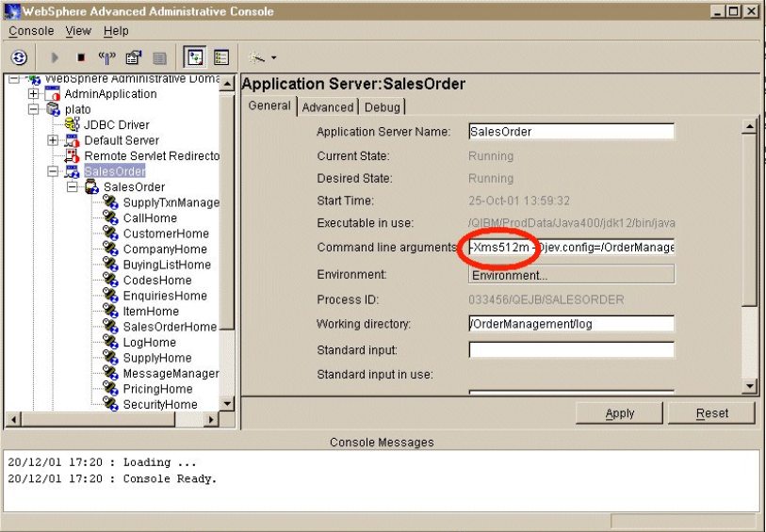Expand the Default Server node

coord(53,140)
